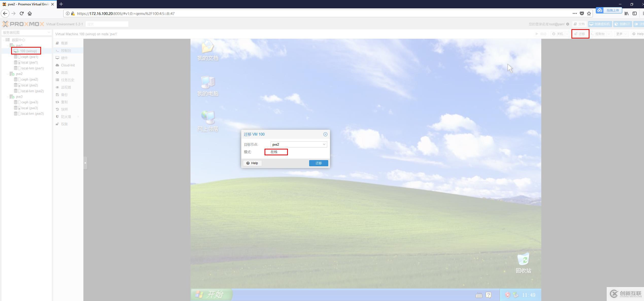
Task: Click the browser home icon
Action: (x=30, y=13)
